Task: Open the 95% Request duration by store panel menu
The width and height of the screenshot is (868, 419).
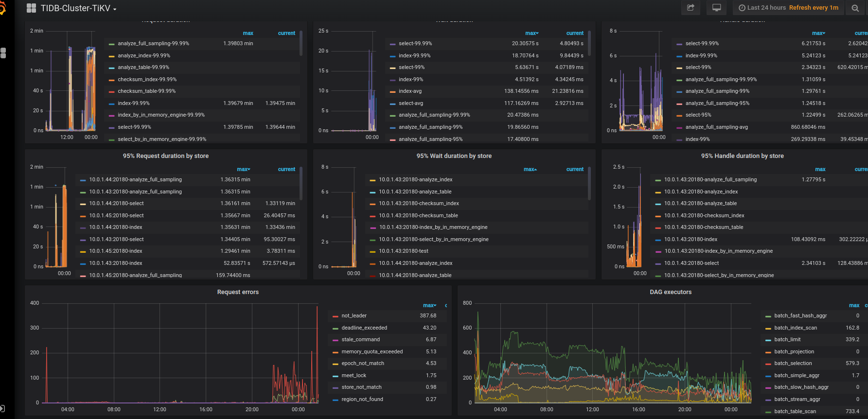Action: click(165, 156)
